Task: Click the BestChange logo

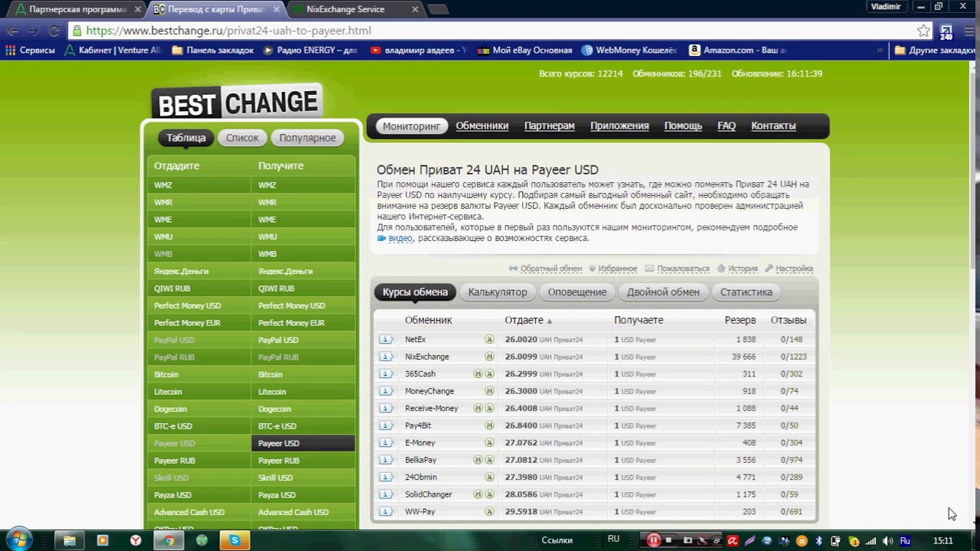Action: point(237,102)
